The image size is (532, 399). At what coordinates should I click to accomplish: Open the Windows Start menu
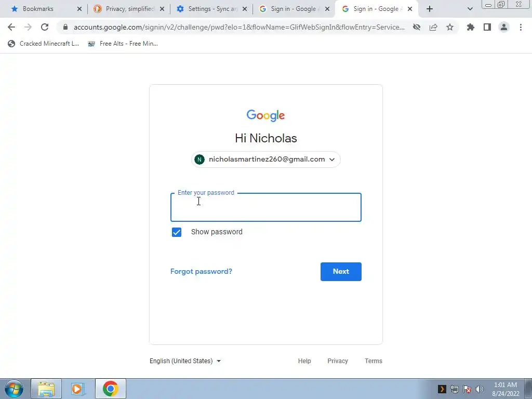[x=14, y=389]
